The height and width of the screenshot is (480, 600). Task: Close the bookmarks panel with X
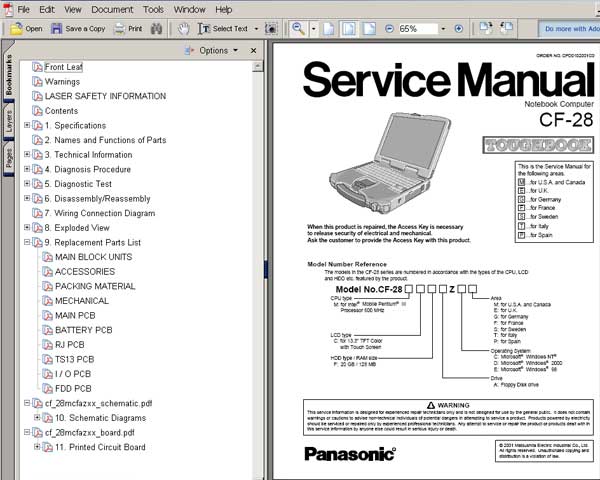(253, 51)
